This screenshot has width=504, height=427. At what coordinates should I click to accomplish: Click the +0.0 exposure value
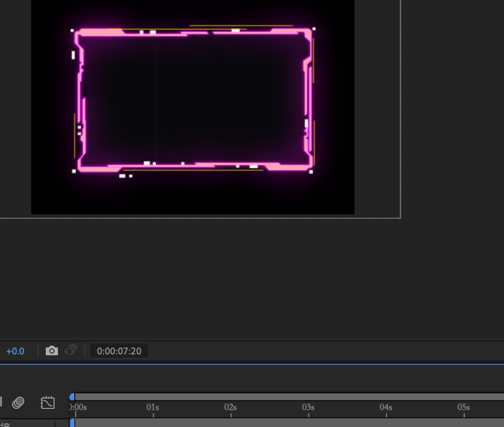tap(15, 351)
